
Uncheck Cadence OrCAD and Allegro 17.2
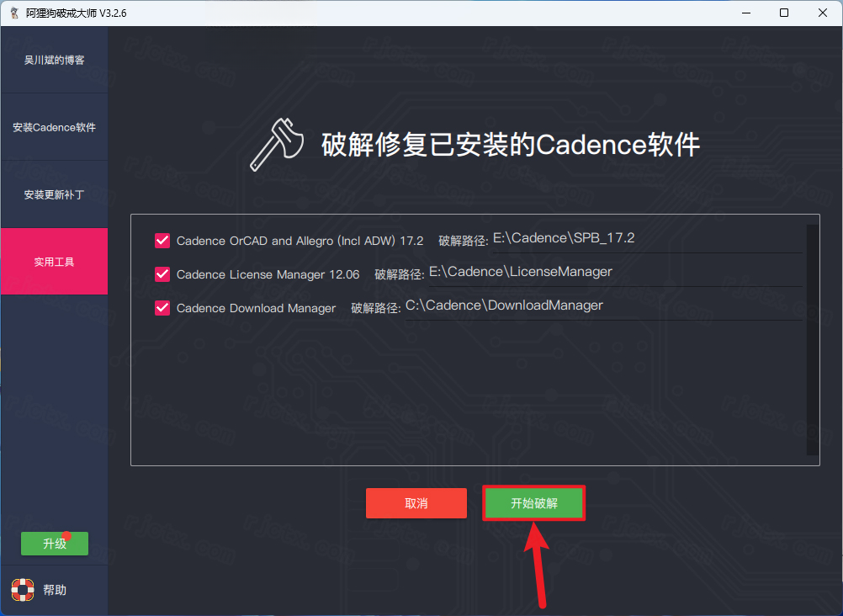(x=162, y=241)
